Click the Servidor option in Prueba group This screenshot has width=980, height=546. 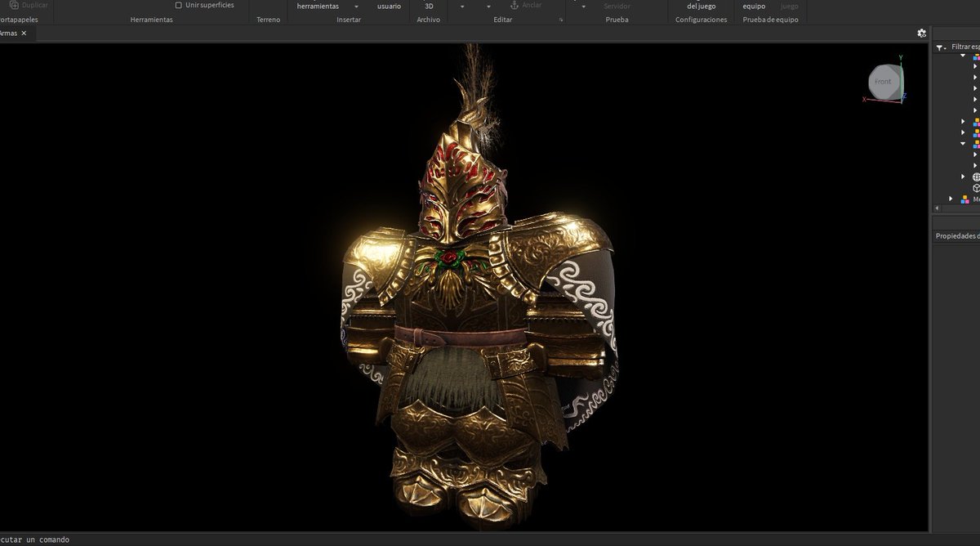coord(617,6)
